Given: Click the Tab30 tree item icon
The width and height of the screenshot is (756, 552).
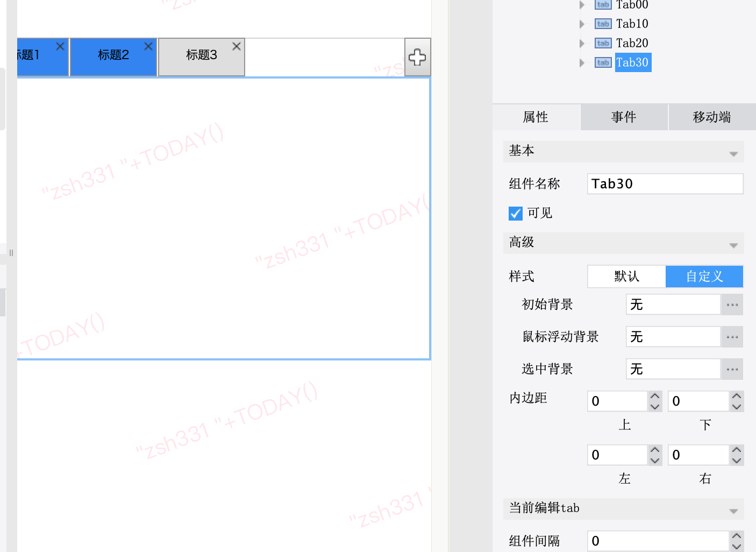Looking at the screenshot, I should [603, 62].
